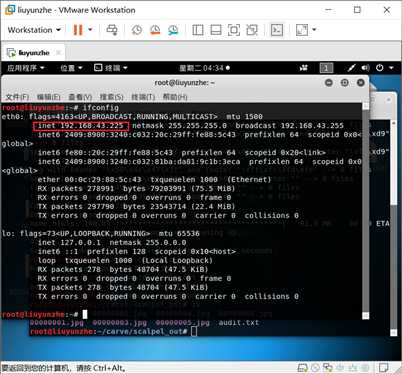Click the clock showing 星期二 04:34
This screenshot has height=374, width=402.
click(204, 68)
